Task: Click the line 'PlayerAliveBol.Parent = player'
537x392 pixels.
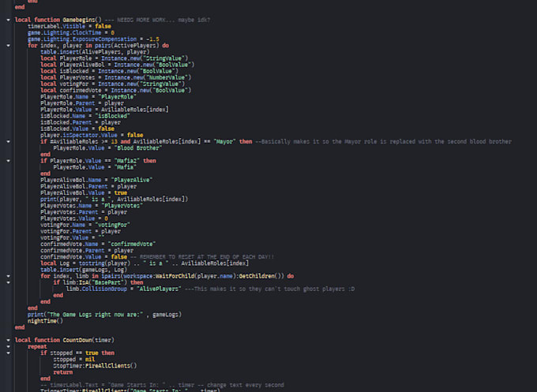Action: (x=88, y=186)
